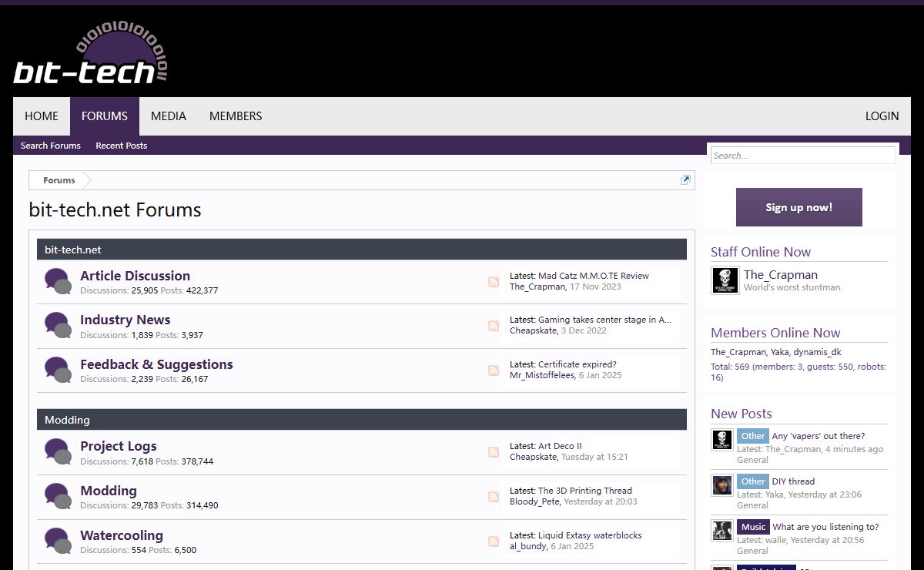Screen dimensions: 924x570
Task: Click New Posts sidebar heading
Action: point(742,414)
